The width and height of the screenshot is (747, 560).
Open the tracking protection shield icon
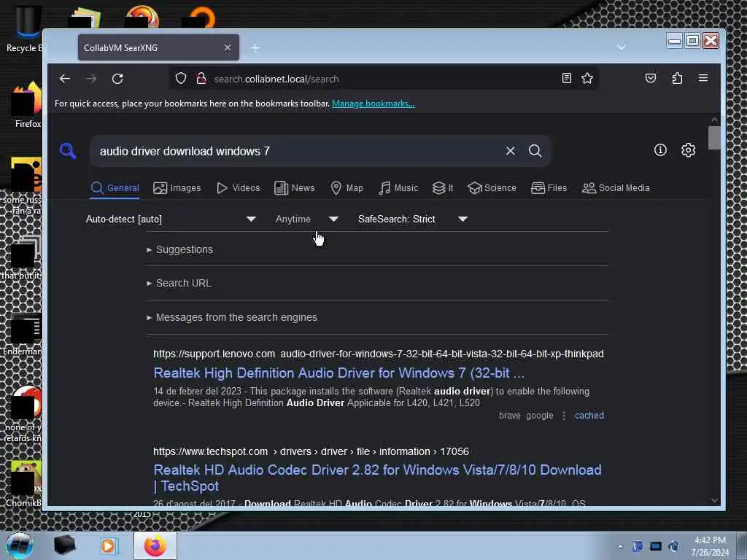[181, 78]
